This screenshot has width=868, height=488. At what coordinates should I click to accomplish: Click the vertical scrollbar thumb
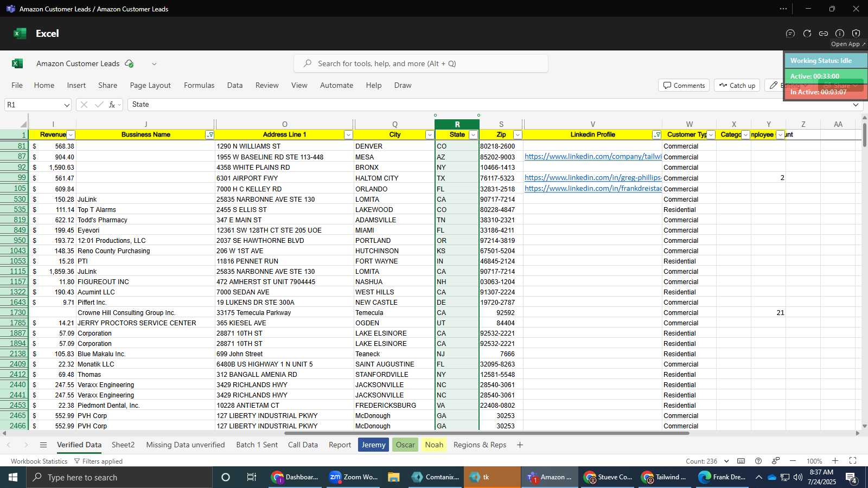point(864,134)
